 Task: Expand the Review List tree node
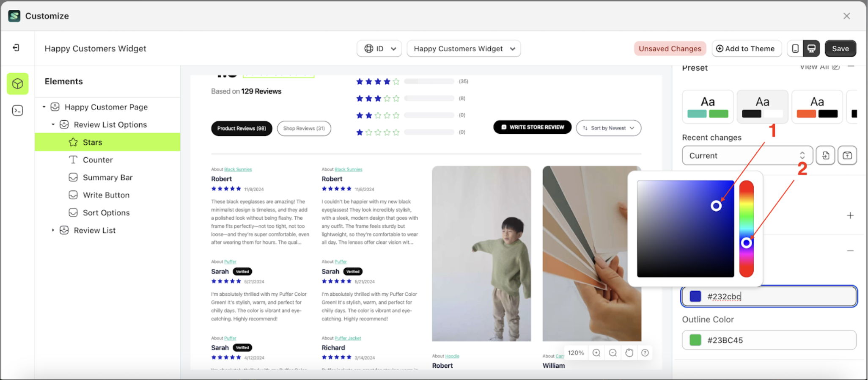tap(53, 230)
